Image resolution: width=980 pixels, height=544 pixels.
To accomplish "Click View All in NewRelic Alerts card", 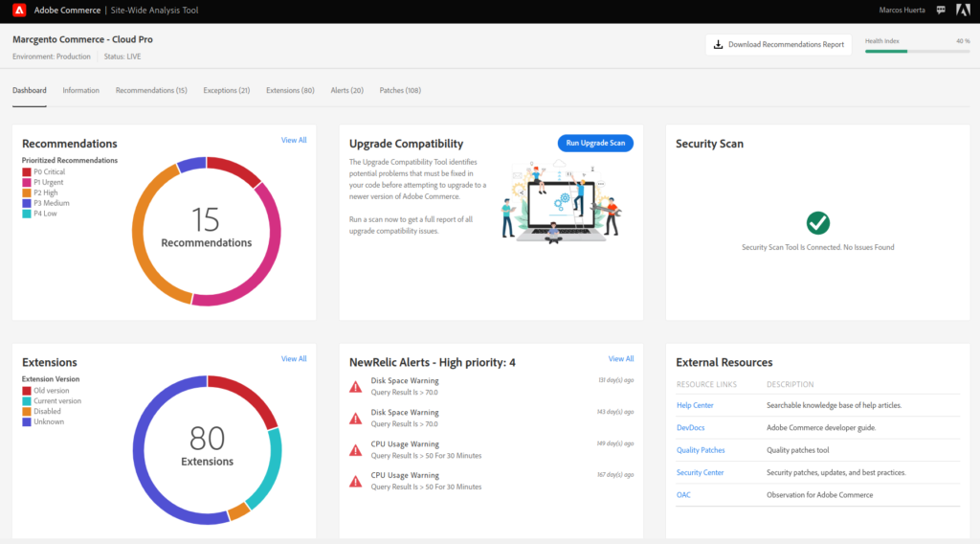I will click(620, 359).
